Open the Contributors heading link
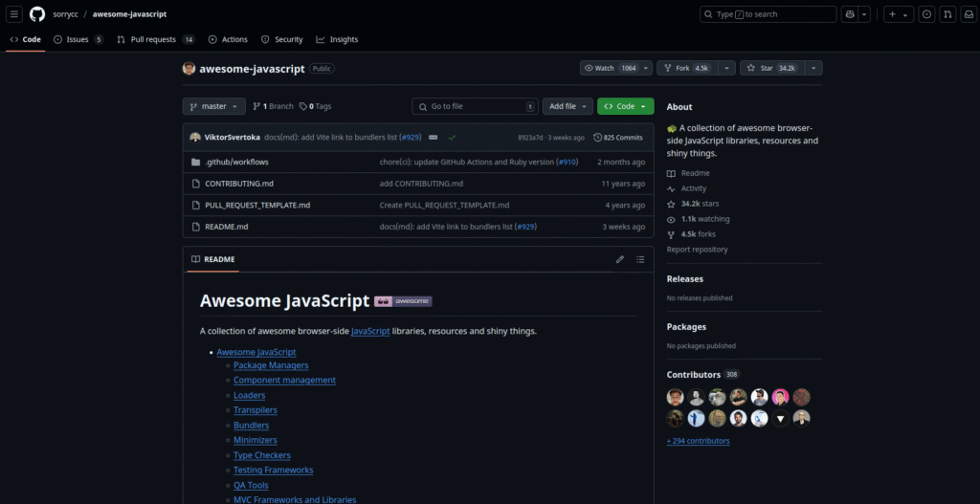980x504 pixels. point(703,375)
